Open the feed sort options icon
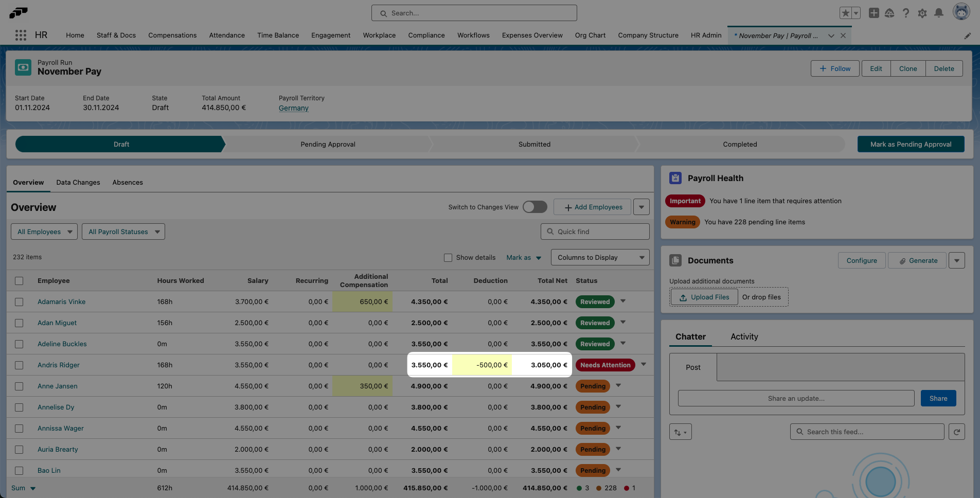This screenshot has height=498, width=980. point(681,432)
